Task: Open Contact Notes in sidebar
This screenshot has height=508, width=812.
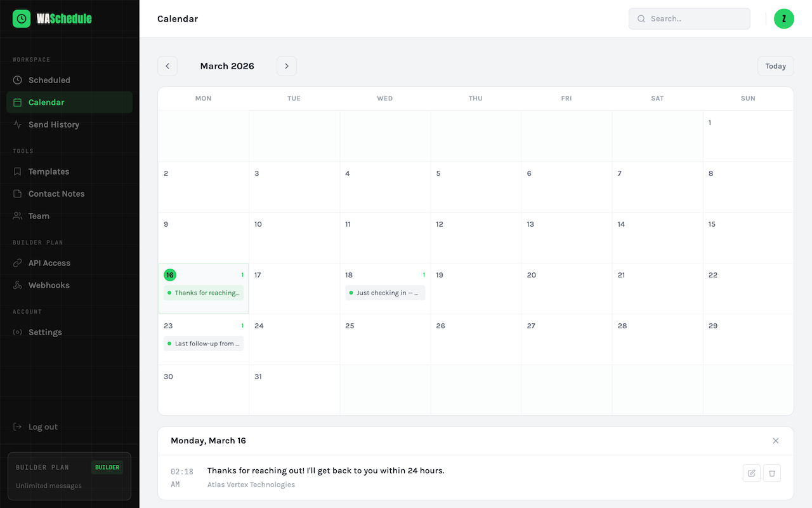Action: point(70,194)
